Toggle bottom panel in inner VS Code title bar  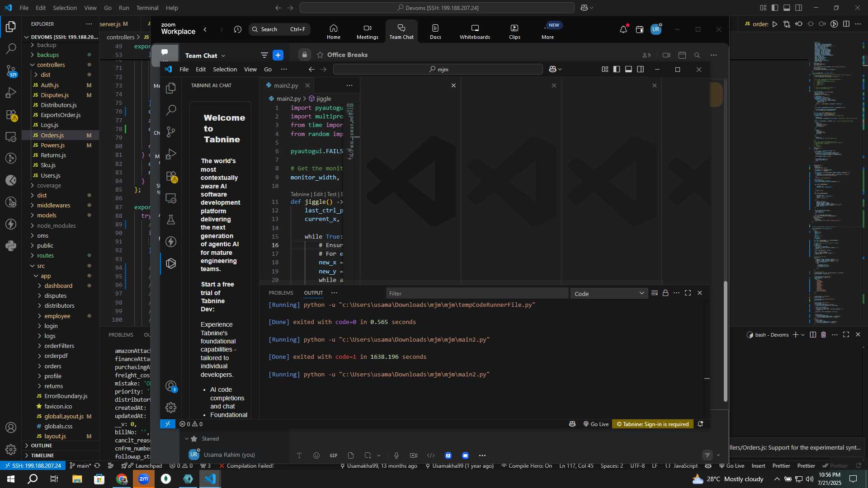[628, 69]
